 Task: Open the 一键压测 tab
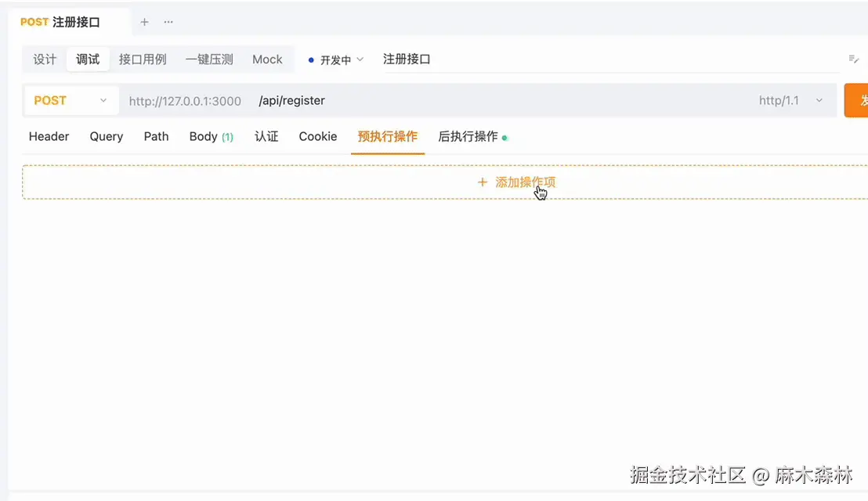(x=208, y=59)
